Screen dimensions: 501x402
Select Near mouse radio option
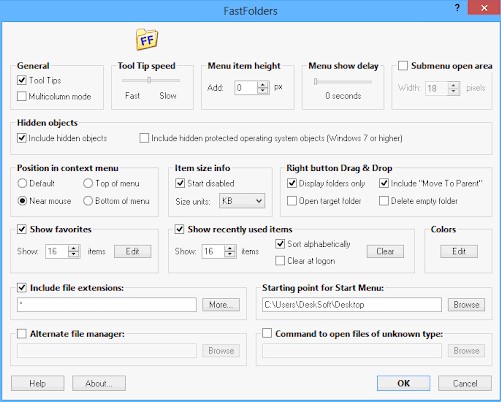point(22,201)
